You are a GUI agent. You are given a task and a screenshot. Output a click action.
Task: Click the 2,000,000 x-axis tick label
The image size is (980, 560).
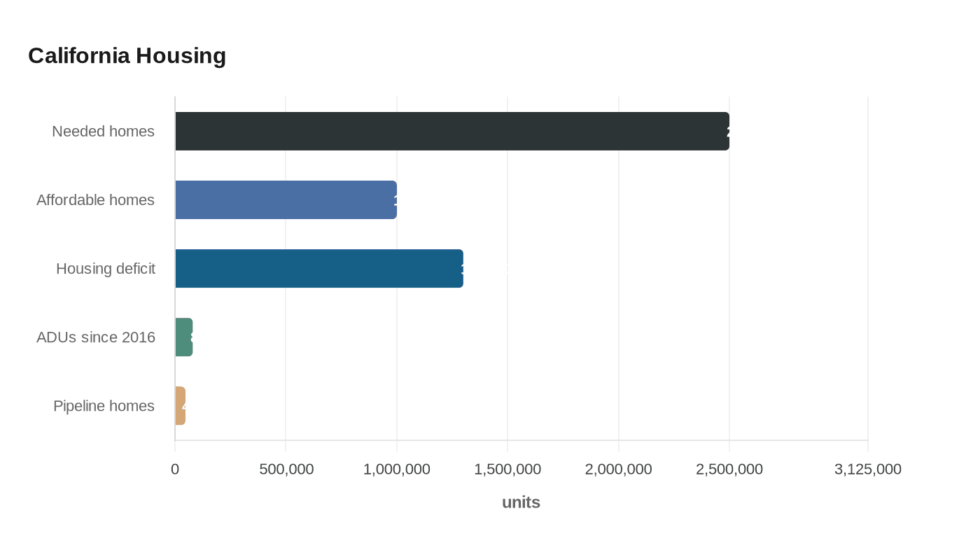pos(619,469)
